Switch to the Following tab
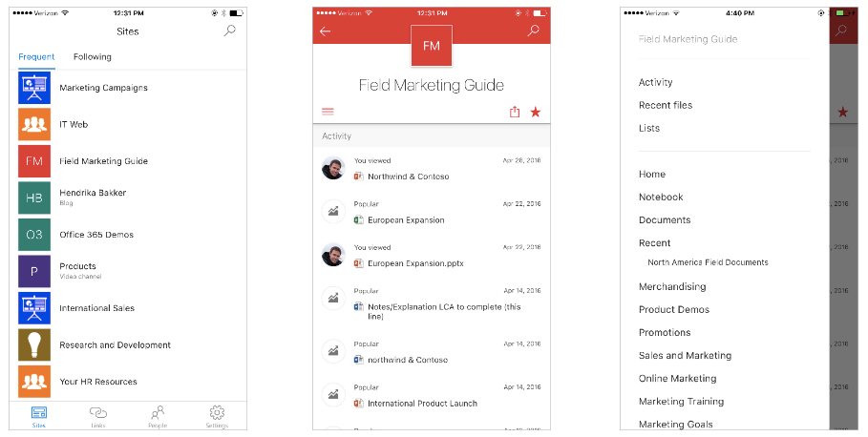 click(93, 57)
